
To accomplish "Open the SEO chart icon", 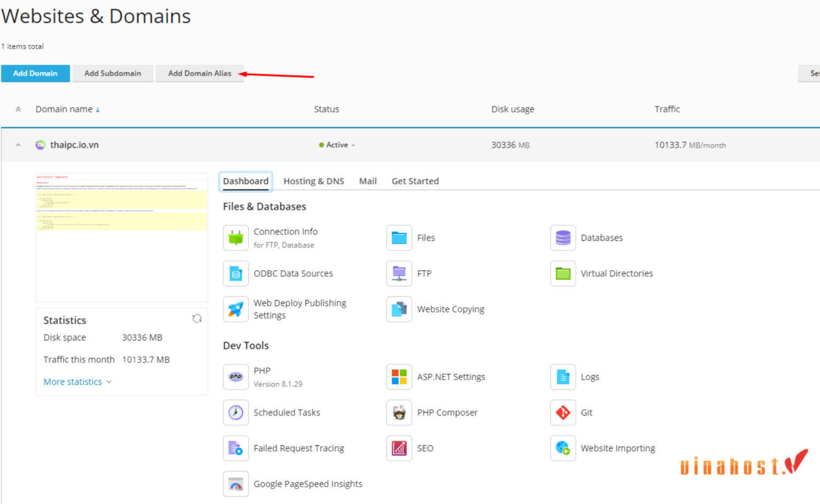I will pos(399,449).
